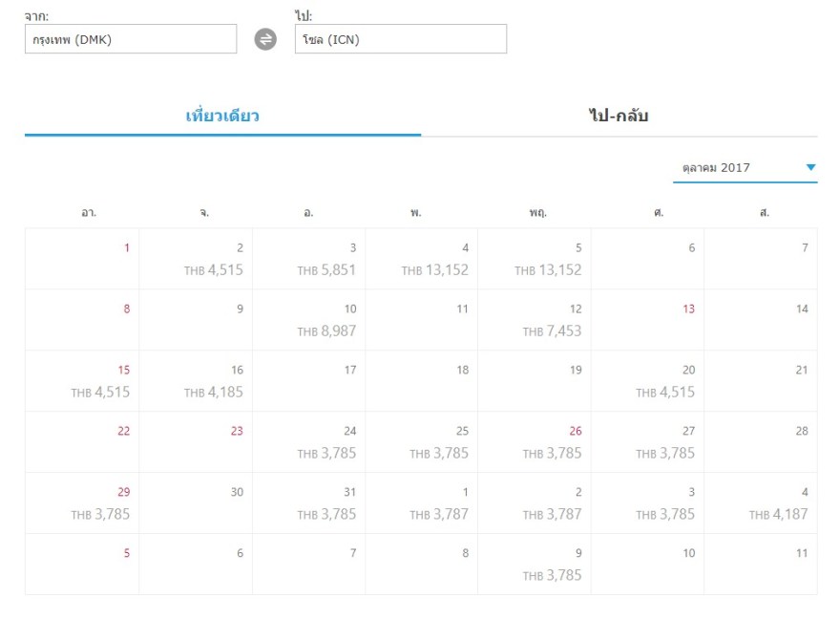The height and width of the screenshot is (619, 840).
Task: Switch to the ไป-กลับ round-trip tab
Action: (x=619, y=117)
